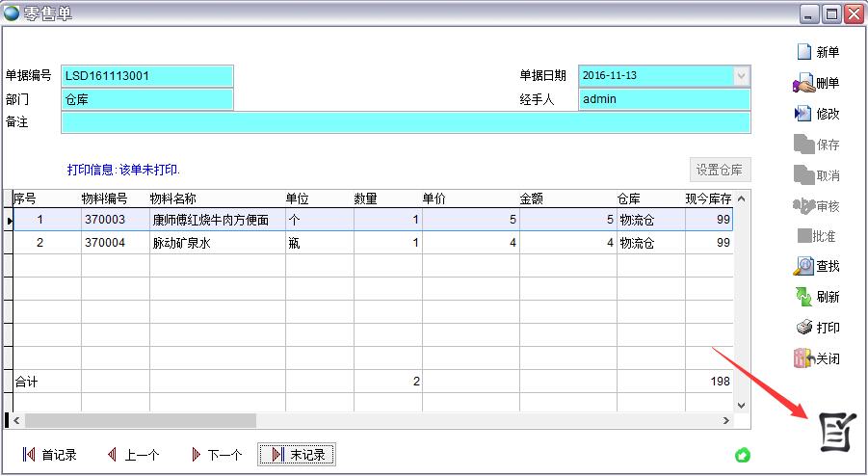Viewport: 868px width, 476px height.
Task: Click the 关闭 close door icon
Action: pyautogui.click(x=803, y=358)
